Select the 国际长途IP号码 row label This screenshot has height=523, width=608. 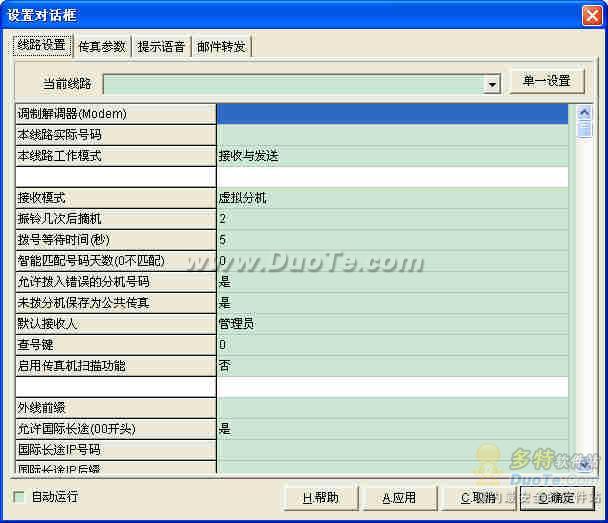pyautogui.click(x=116, y=450)
